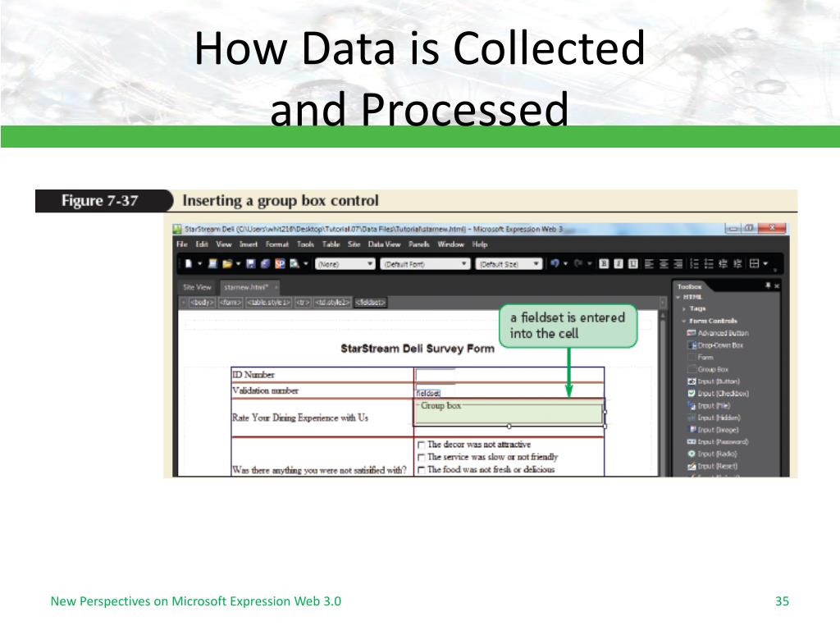This screenshot has width=840, height=630.
Task: Click the Numbered List toolbar icon
Action: coord(694,263)
